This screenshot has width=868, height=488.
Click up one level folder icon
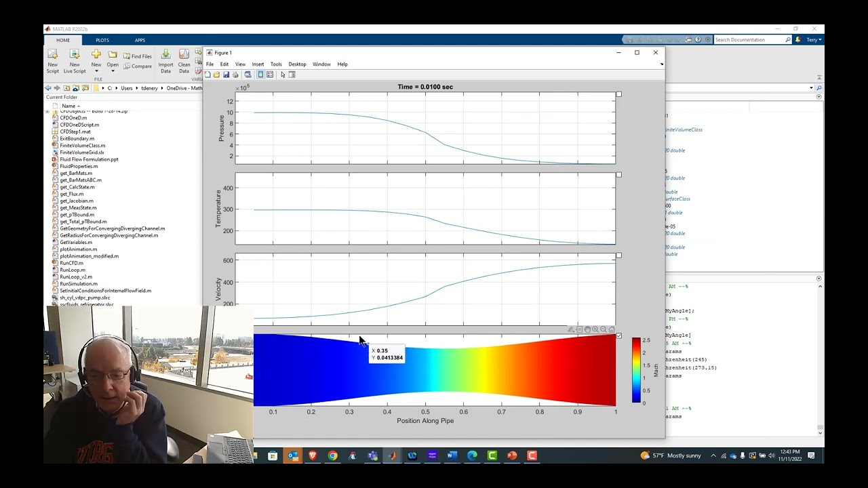click(66, 88)
